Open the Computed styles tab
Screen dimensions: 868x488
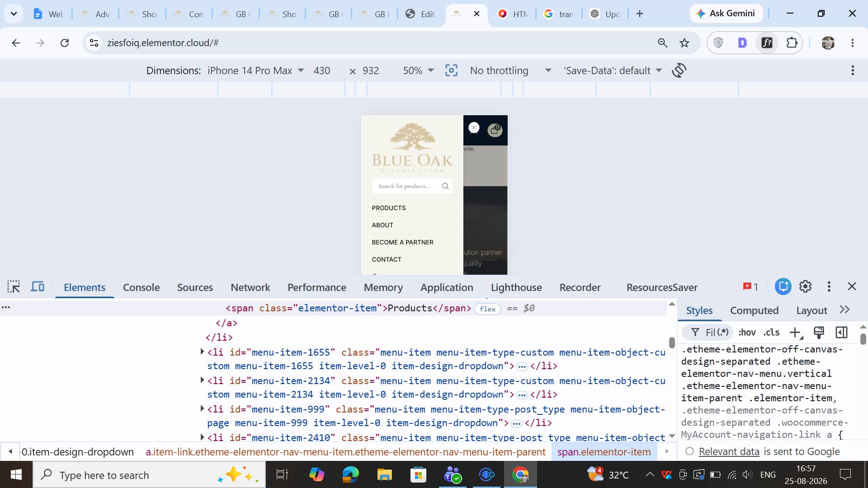(x=754, y=310)
